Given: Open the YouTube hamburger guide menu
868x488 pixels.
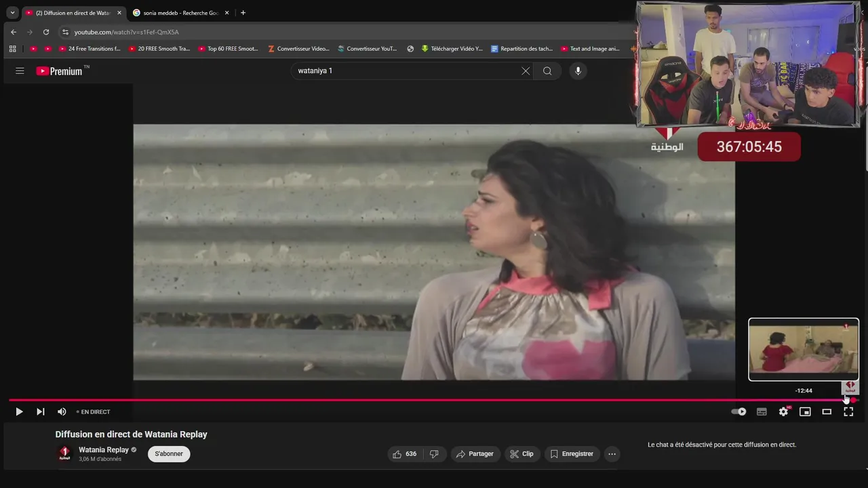Looking at the screenshot, I should (20, 70).
